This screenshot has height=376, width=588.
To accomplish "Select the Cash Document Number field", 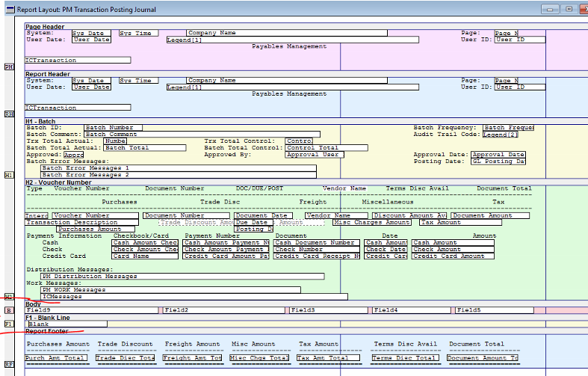I will point(317,242).
